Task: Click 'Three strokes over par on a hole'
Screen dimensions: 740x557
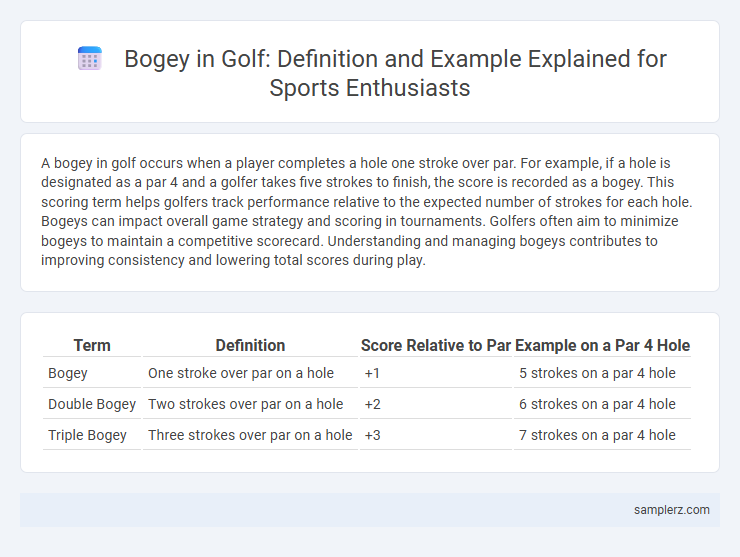Action: (250, 435)
